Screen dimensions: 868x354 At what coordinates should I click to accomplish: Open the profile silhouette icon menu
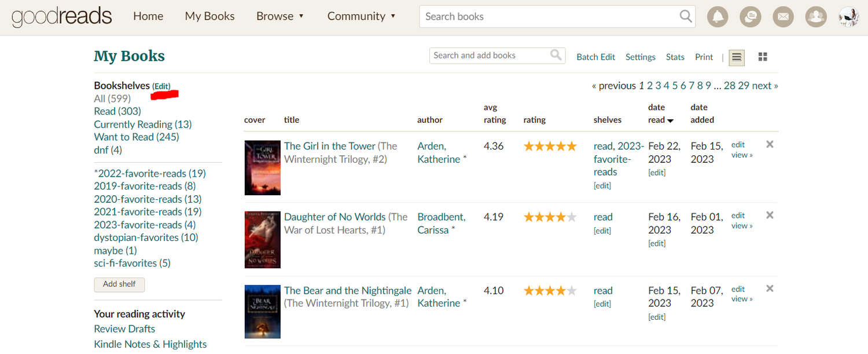coord(848,16)
